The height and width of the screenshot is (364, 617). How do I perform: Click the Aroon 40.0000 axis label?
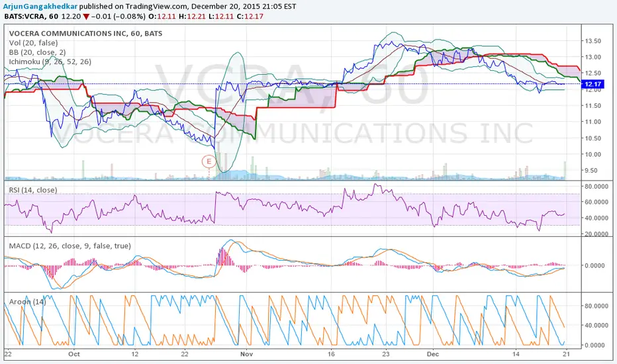click(596, 326)
